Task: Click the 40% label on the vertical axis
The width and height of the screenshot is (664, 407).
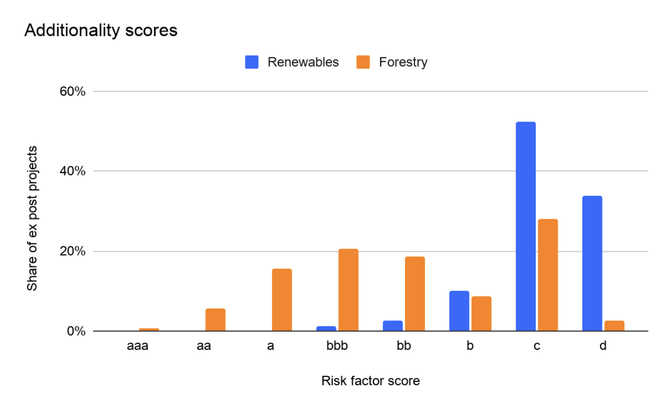Action: pos(75,171)
